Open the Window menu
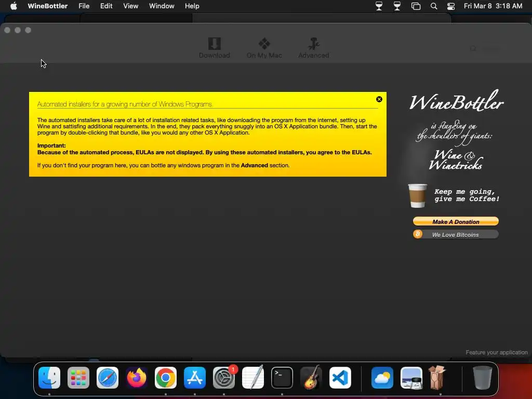 click(162, 6)
